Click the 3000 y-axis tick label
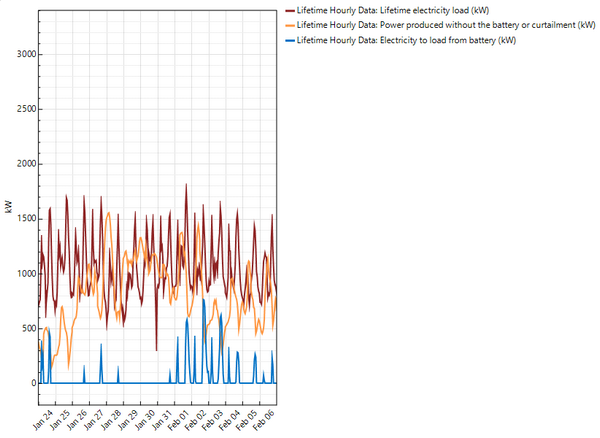This screenshot has height=438, width=600. click(23, 54)
